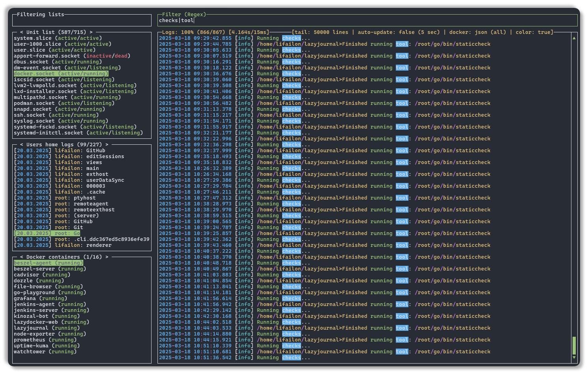
Task: Collapse the Docker containers section
Action: click(64, 257)
